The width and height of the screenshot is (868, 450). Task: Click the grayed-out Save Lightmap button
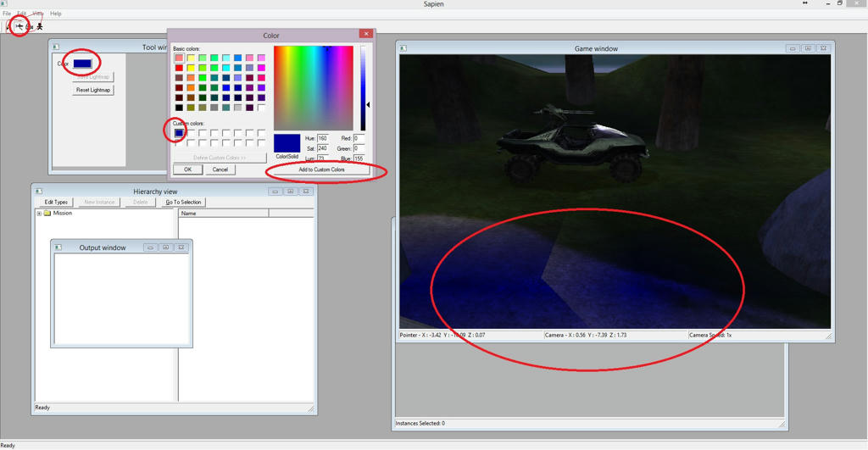(93, 77)
